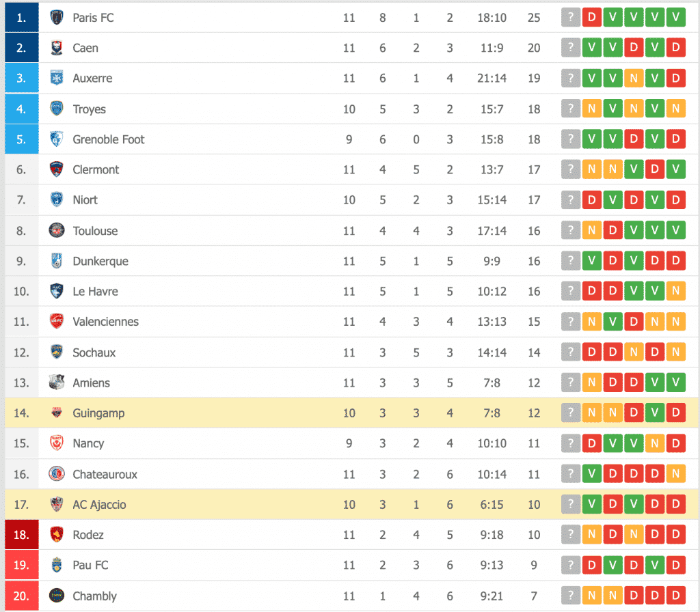Go to the Niort team page
700x612 pixels.
click(85, 200)
